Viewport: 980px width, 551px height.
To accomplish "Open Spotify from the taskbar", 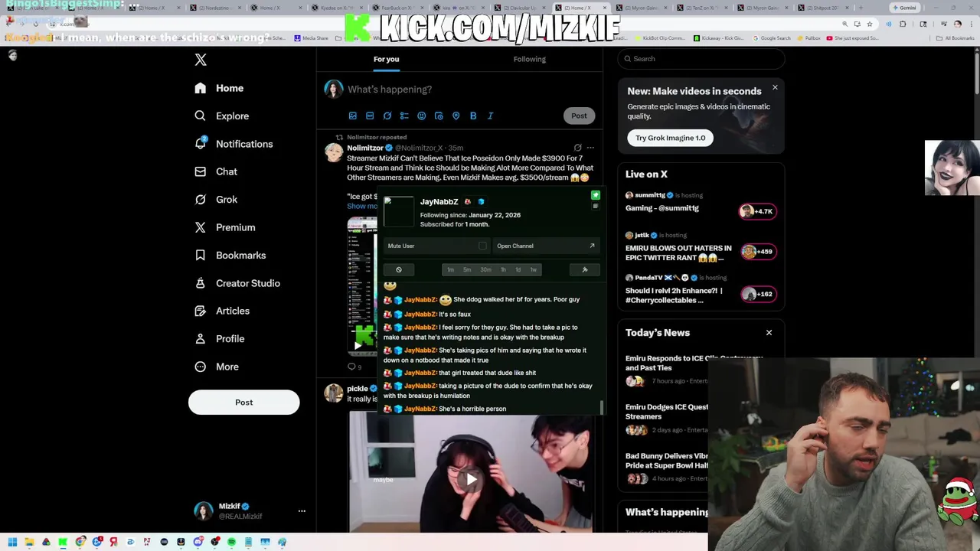I will click(x=231, y=542).
